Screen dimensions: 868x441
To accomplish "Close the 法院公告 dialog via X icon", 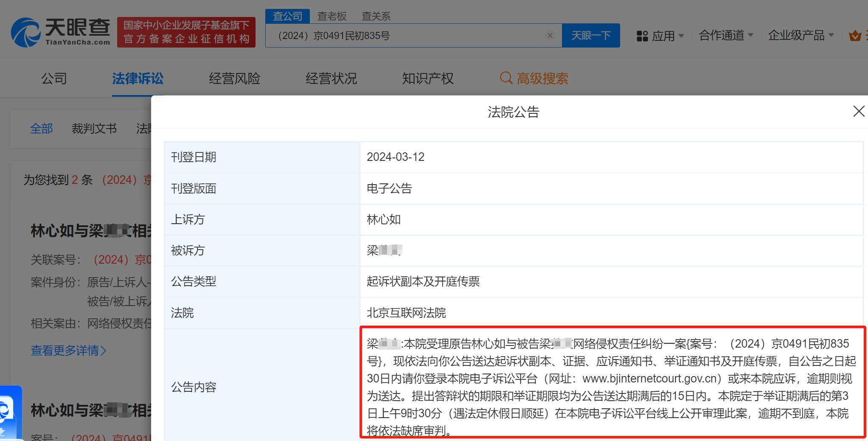I will [x=859, y=111].
